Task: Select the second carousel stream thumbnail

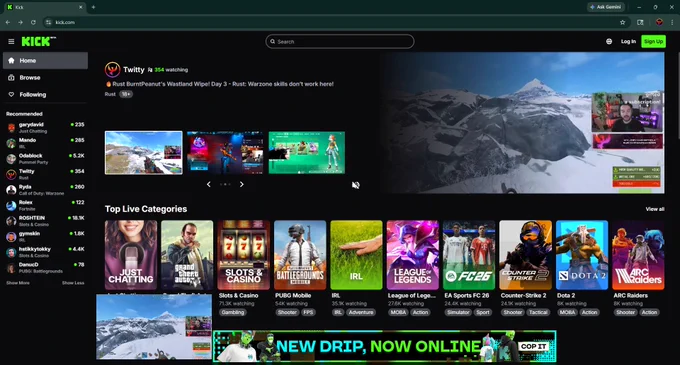Action: (x=225, y=153)
